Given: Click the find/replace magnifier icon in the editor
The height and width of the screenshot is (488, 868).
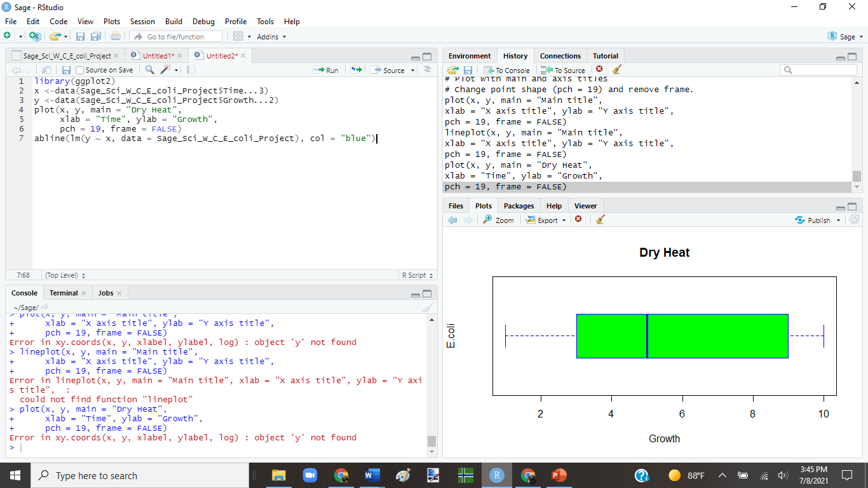Looking at the screenshot, I should [149, 70].
